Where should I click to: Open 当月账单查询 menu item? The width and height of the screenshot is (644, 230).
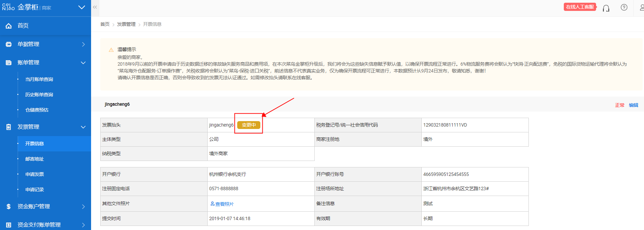(39, 79)
